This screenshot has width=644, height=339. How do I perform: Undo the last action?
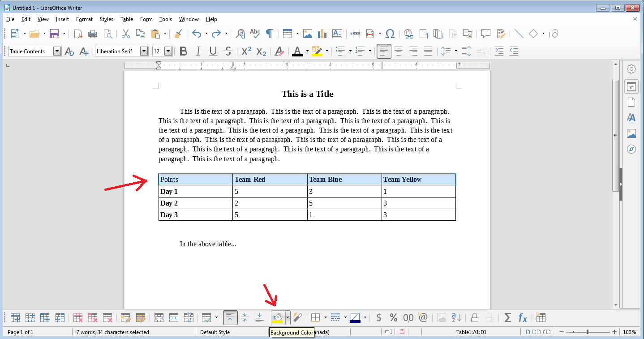pyautogui.click(x=197, y=34)
